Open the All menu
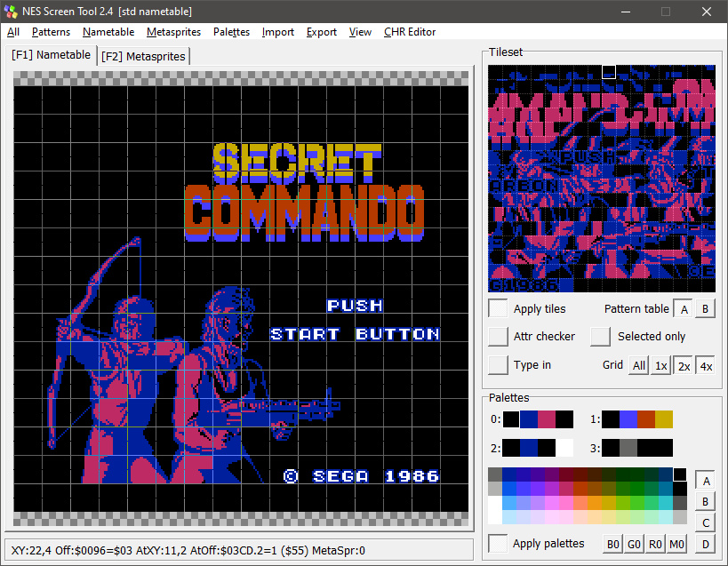This screenshot has height=566, width=728. pos(13,32)
